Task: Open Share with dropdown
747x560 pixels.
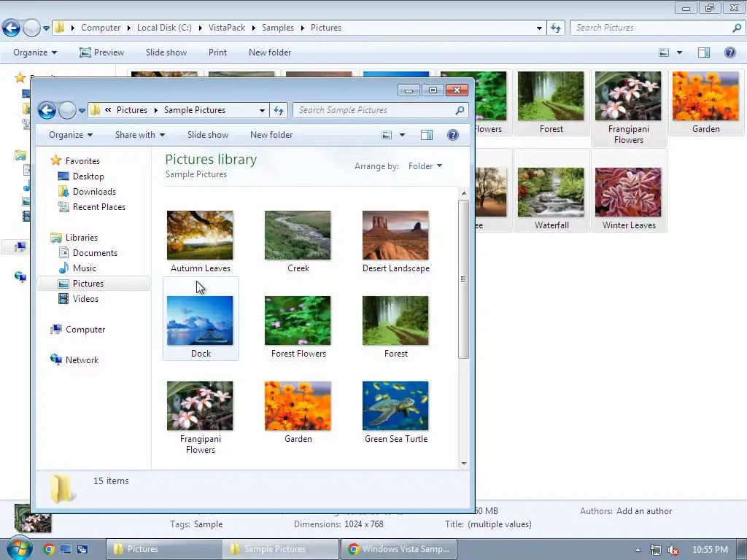Action: tap(140, 135)
